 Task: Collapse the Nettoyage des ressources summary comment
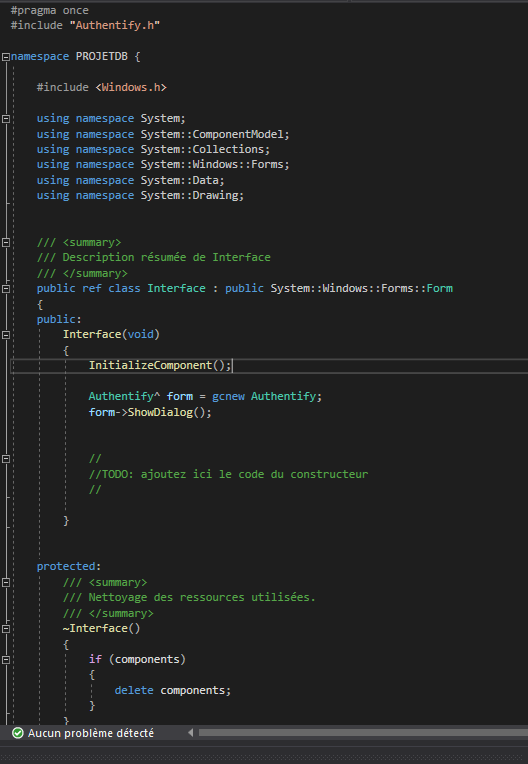[x=6, y=583]
